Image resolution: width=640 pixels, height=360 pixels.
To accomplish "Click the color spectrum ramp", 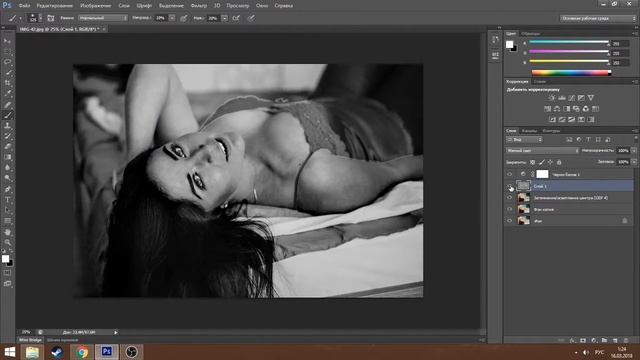I will [571, 73].
